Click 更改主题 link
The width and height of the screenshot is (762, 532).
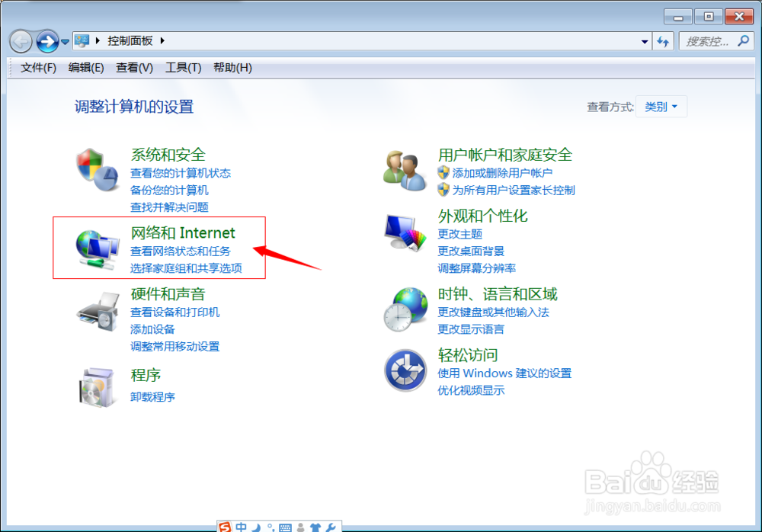(x=459, y=234)
